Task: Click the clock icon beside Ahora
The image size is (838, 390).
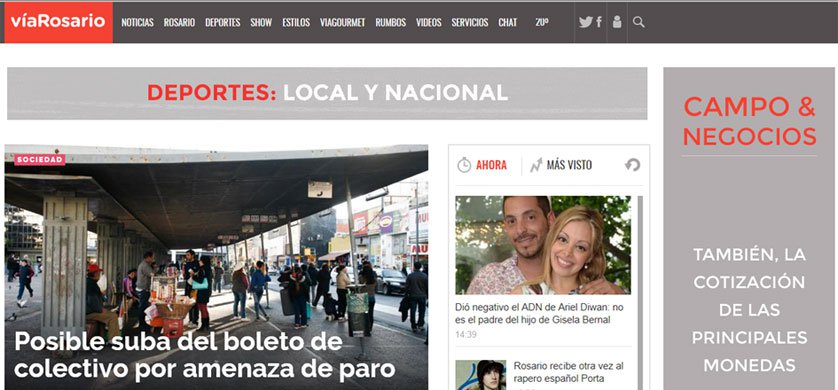Action: [464, 165]
